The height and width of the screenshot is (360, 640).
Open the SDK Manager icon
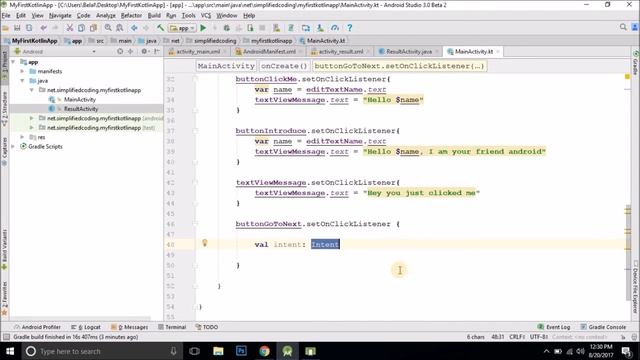pos(320,28)
